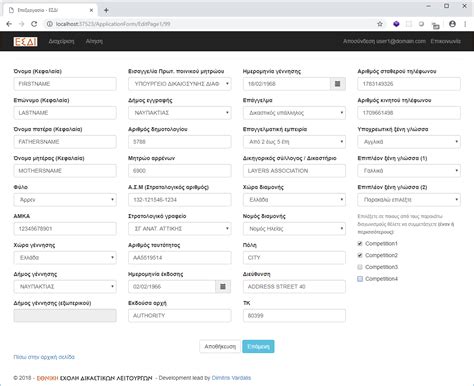Click the ΑΜΚΑ input field
This screenshot has height=386, width=474.
coord(65,229)
